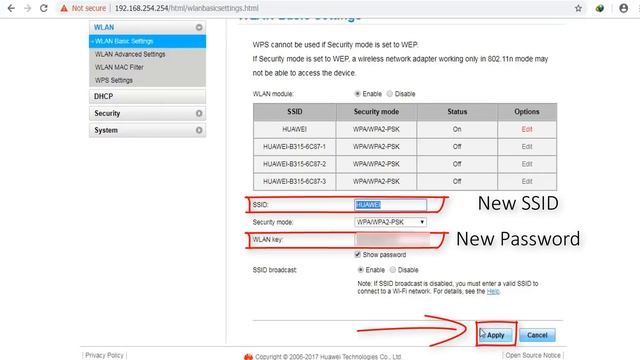Edit the HUAWEI-B315-6C87-3 row

(x=527, y=181)
